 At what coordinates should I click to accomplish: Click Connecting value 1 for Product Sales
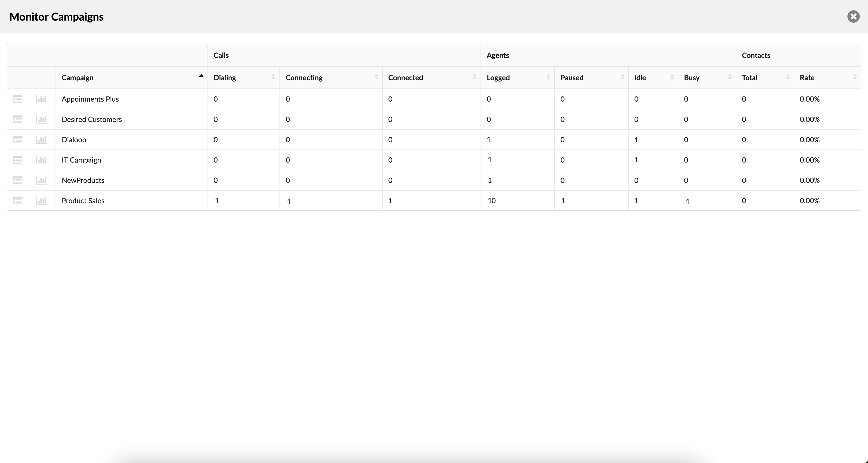(289, 201)
